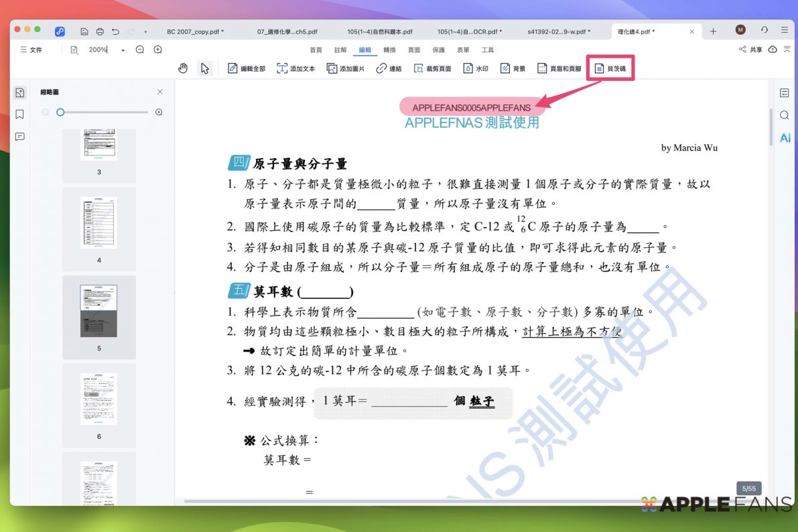Image resolution: width=798 pixels, height=532 pixels.
Task: Click the thumbnail size slider handle
Action: tap(60, 112)
